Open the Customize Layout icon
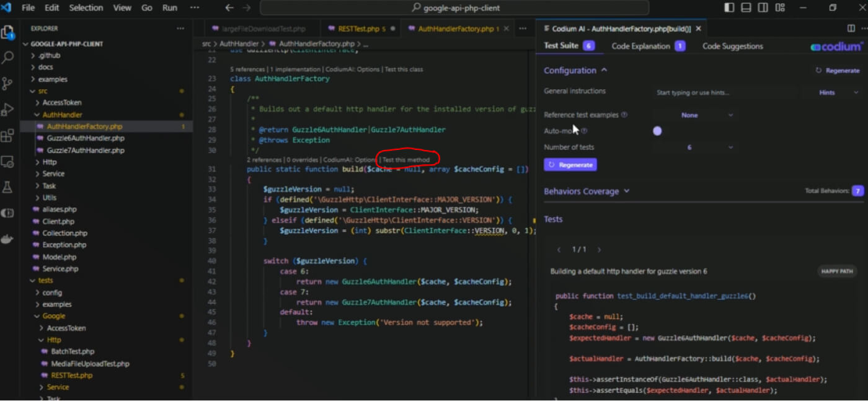This screenshot has height=401, width=868. pyautogui.click(x=780, y=8)
